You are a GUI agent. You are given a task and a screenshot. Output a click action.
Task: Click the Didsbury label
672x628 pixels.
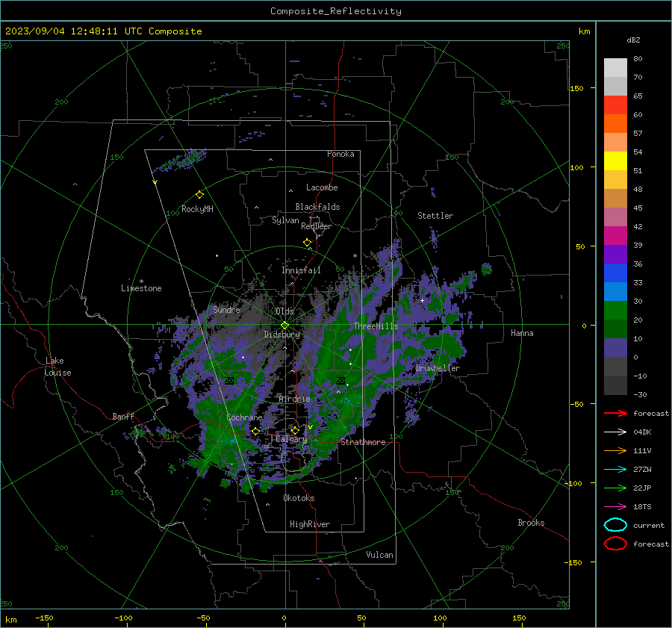pyautogui.click(x=282, y=335)
